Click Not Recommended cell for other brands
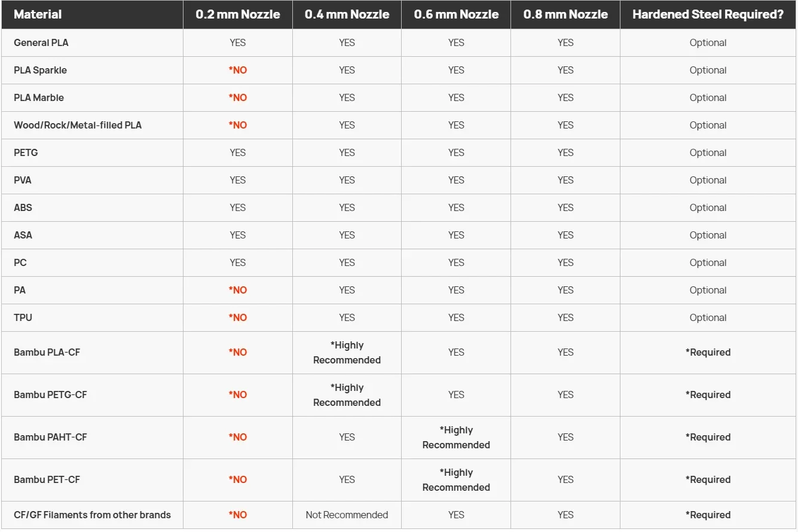This screenshot has height=532, width=798. tap(347, 515)
